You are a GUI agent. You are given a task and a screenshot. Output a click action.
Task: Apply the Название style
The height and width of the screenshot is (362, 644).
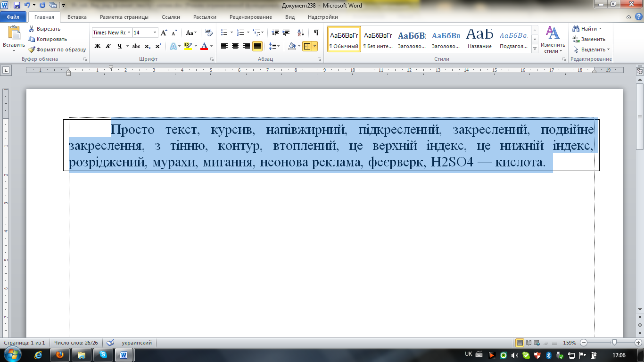(479, 39)
